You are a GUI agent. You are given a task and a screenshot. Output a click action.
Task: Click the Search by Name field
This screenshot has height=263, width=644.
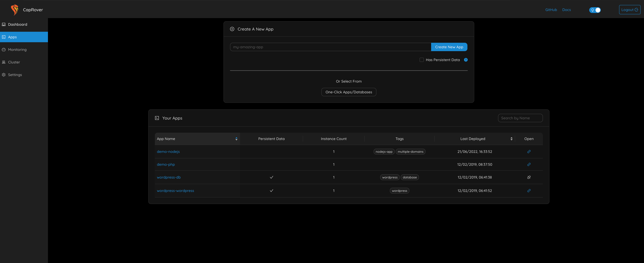click(520, 118)
